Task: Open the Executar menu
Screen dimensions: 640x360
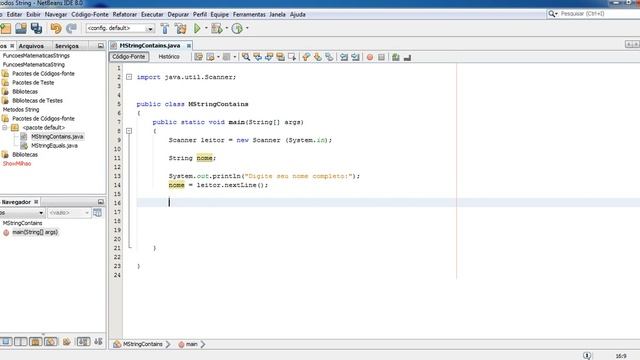Action: tap(152, 14)
